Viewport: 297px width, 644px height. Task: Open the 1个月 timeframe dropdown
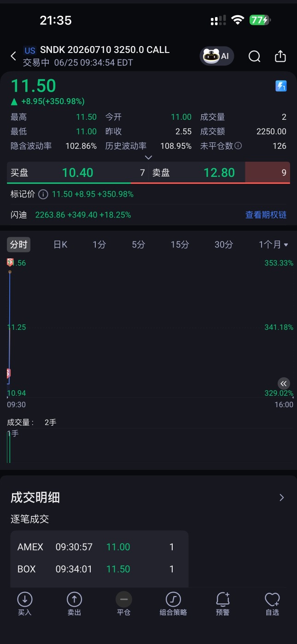(x=274, y=245)
